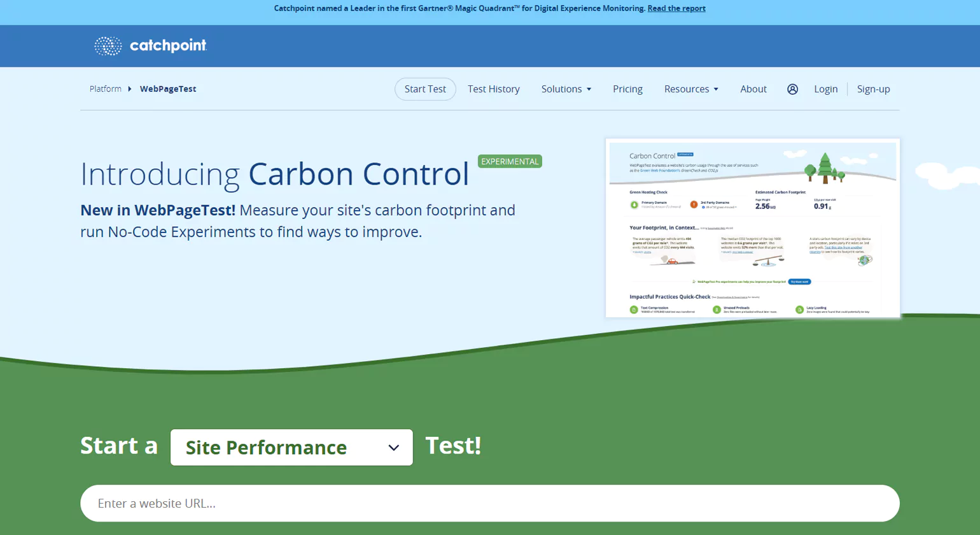Click the Login link
Screen dimensions: 980x535
point(825,89)
